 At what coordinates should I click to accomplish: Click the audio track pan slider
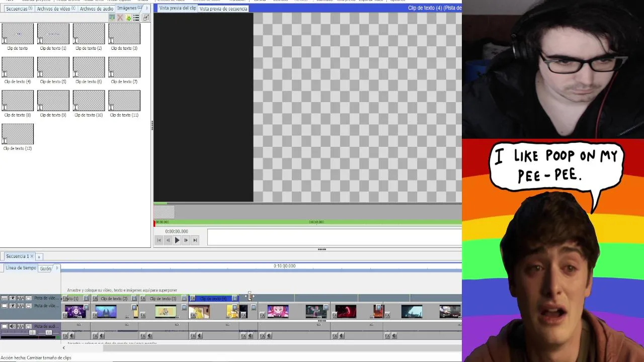pos(49,332)
